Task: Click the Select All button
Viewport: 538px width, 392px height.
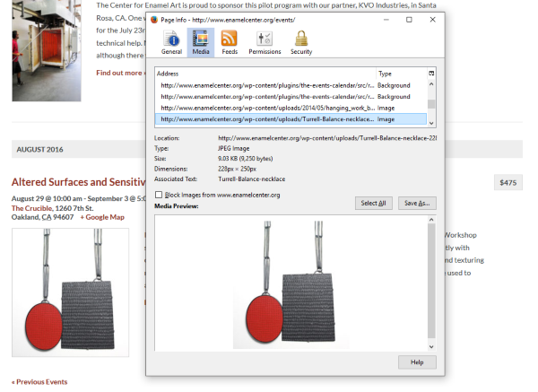Action: (x=373, y=204)
